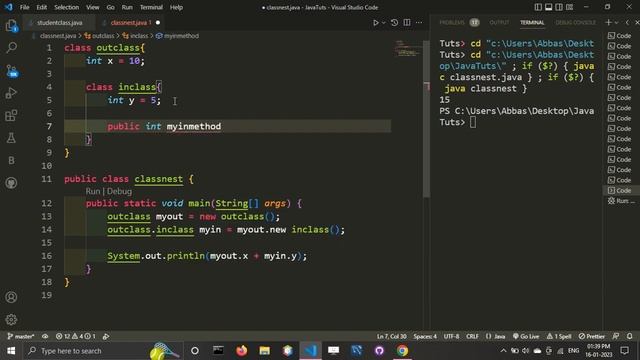Viewport: 640px width, 360px height.
Task: Open the Selection menu
Action: (67, 7)
